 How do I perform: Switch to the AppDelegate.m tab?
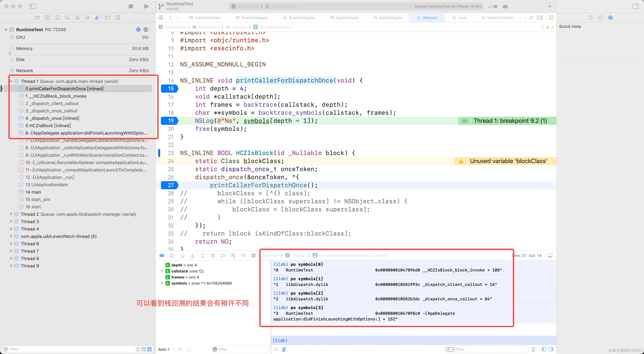[344, 17]
